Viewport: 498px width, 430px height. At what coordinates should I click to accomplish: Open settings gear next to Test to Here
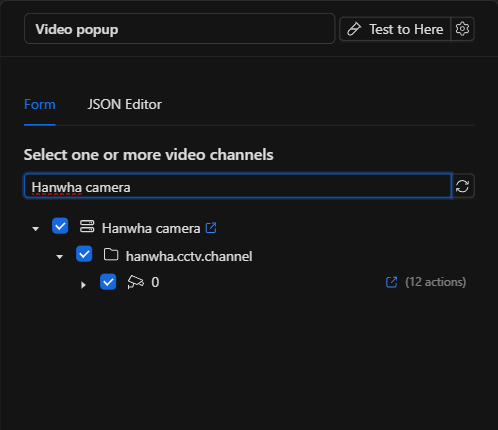pos(462,29)
